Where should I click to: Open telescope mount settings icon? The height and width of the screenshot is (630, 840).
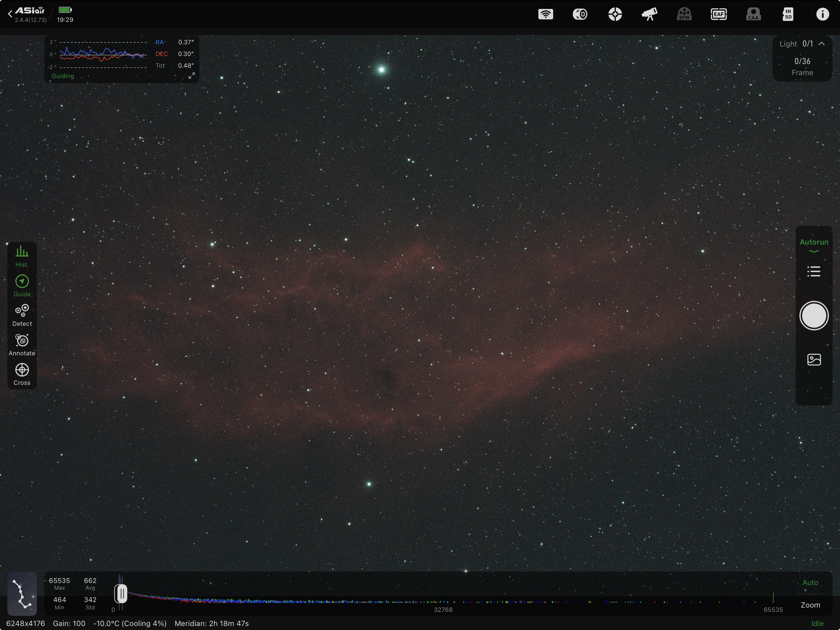click(649, 14)
